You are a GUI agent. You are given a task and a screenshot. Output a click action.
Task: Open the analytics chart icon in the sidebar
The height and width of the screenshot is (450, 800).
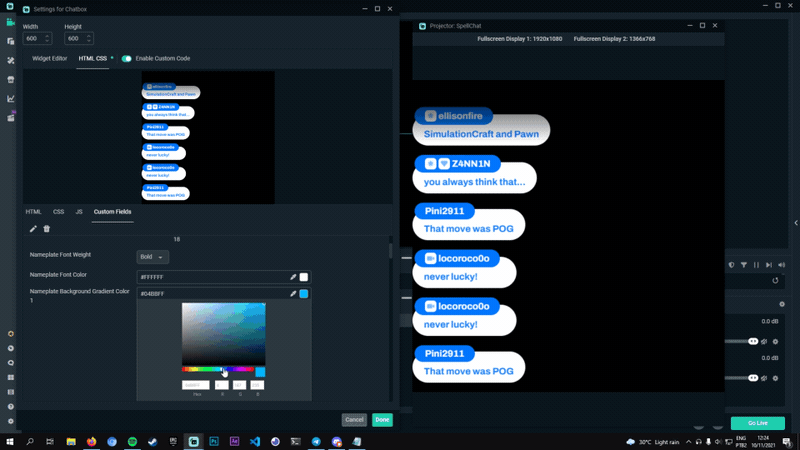[10, 98]
